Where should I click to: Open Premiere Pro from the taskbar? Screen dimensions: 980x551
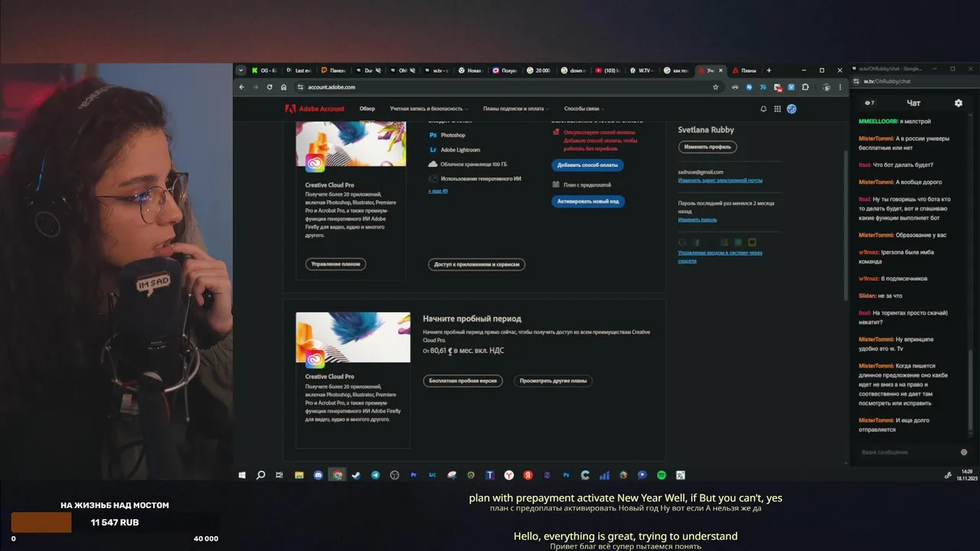(x=413, y=475)
